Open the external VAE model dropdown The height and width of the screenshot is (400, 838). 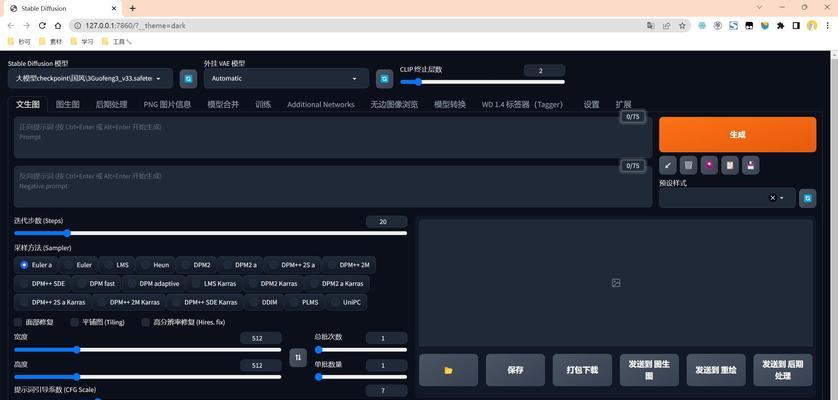(286, 79)
